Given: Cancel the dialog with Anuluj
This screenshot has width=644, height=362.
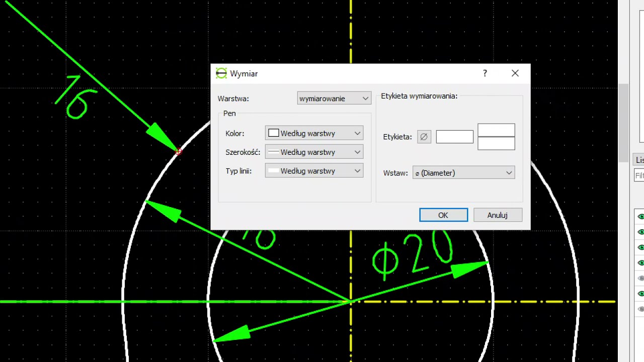Looking at the screenshot, I should (x=498, y=215).
